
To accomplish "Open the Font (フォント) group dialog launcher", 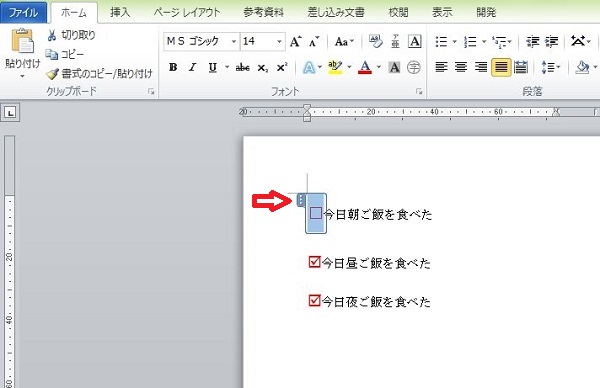I will click(419, 91).
